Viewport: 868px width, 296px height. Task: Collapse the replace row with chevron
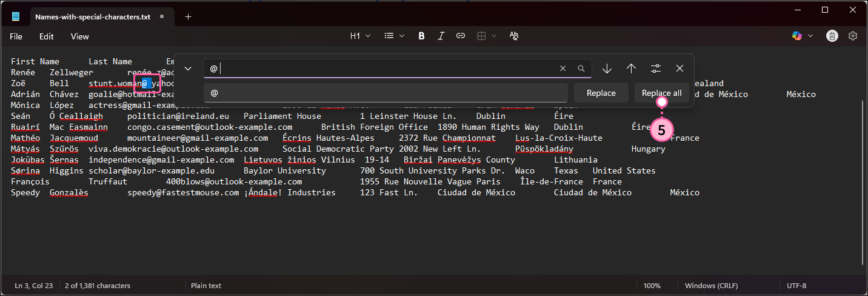188,69
